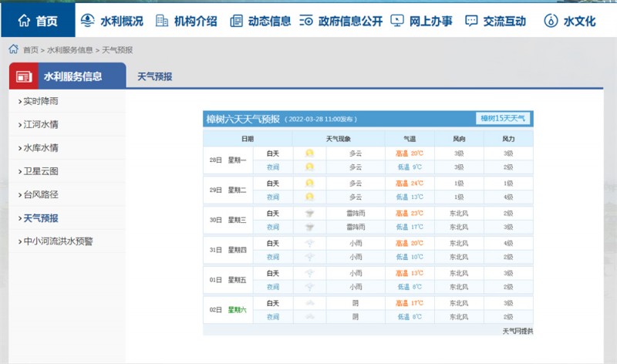The image size is (617, 364).
Task: Click the 01日 daytime light rain icon
Action: click(310, 273)
